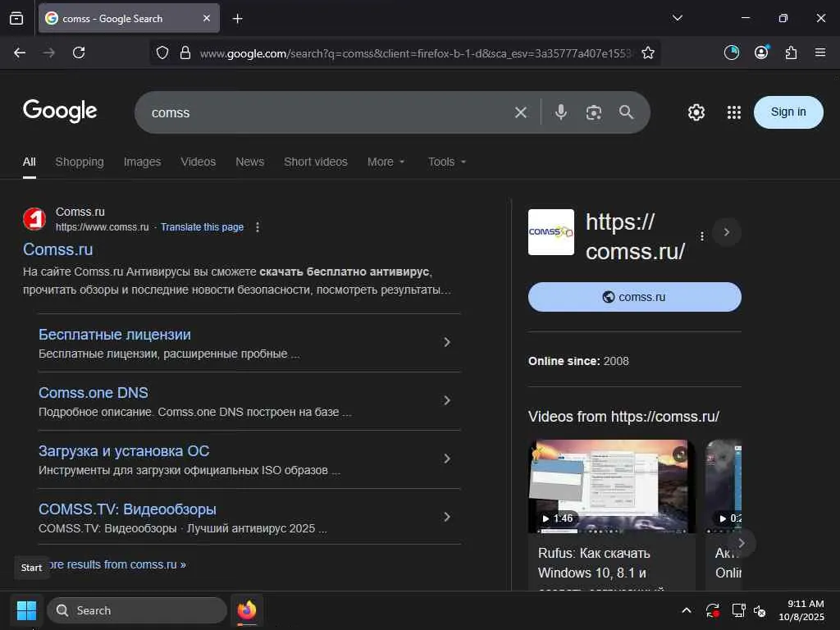View site security lock information
The height and width of the screenshot is (630, 840).
(185, 52)
